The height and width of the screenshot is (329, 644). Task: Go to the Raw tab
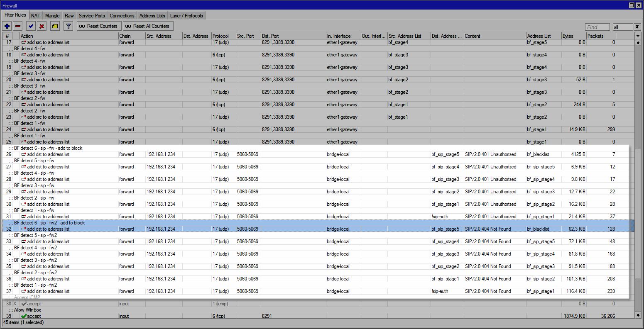69,16
